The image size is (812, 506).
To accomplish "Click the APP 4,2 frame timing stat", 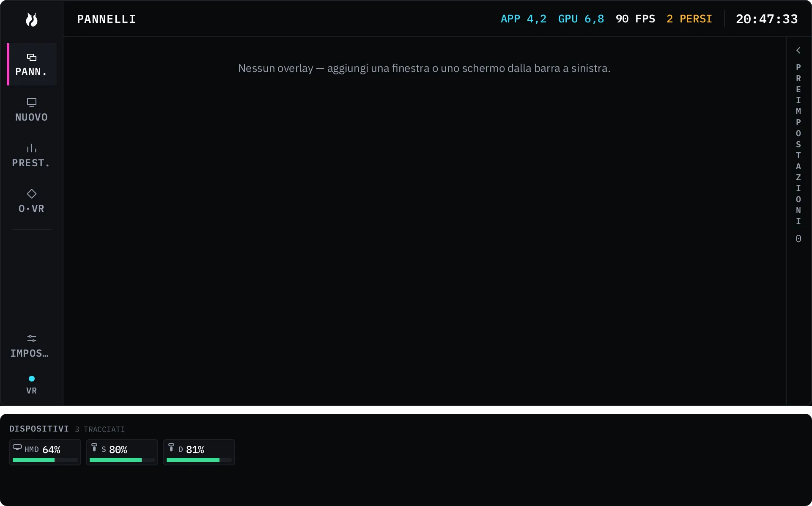I will point(524,19).
